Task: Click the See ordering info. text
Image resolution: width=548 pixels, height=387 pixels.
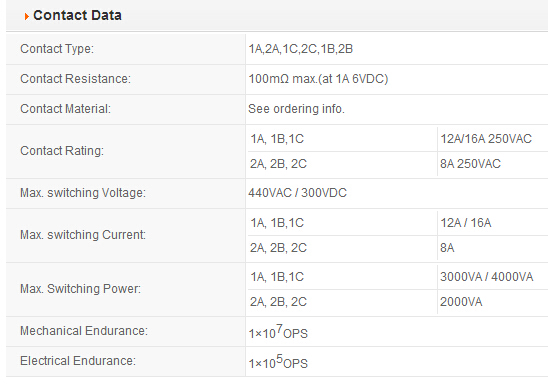Action: (296, 109)
